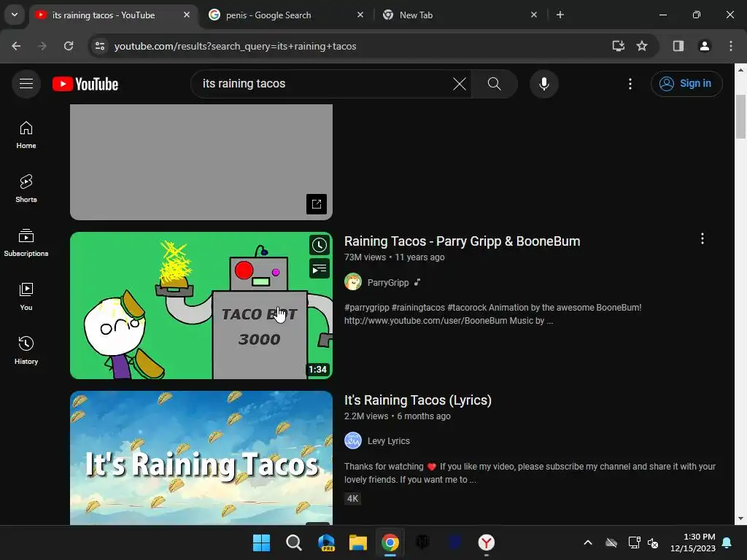The image size is (747, 560).
Task: Open History in the sidebar
Action: click(26, 351)
